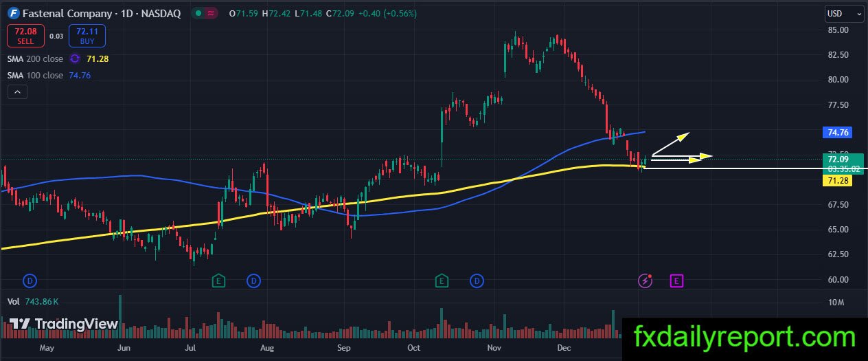Image resolution: width=868 pixels, height=361 pixels.
Task: Click the Nov label on time axis
Action: pyautogui.click(x=493, y=349)
